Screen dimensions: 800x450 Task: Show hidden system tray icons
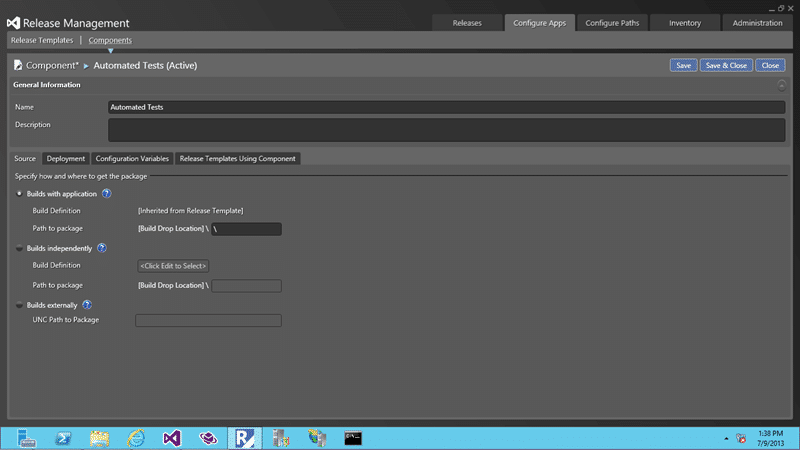[726, 439]
